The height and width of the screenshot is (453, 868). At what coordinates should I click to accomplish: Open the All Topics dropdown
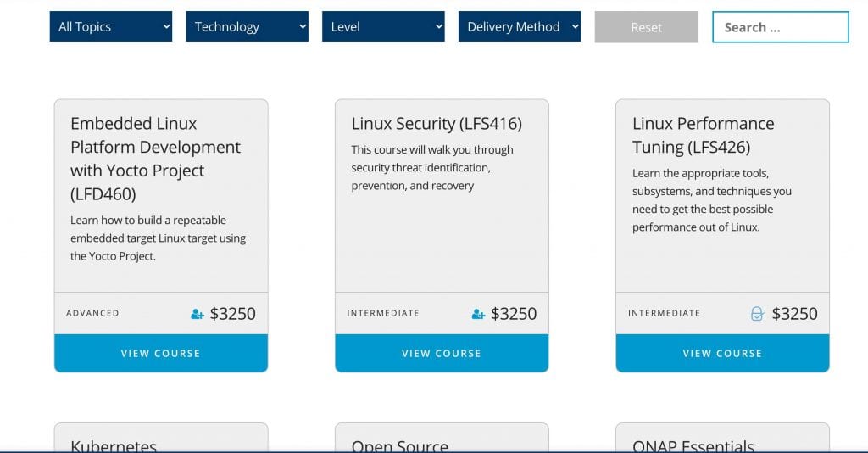tap(111, 26)
